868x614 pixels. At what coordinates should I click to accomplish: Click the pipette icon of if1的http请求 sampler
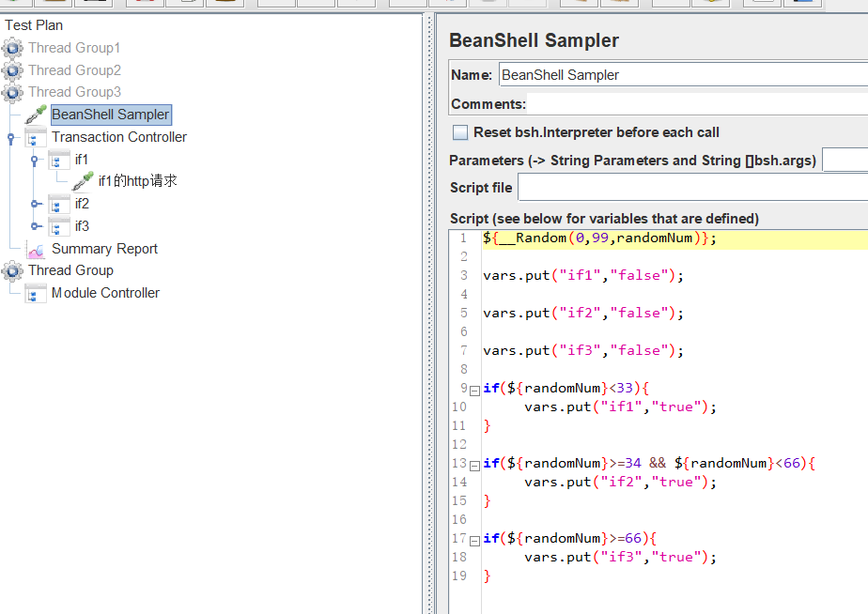(x=83, y=181)
